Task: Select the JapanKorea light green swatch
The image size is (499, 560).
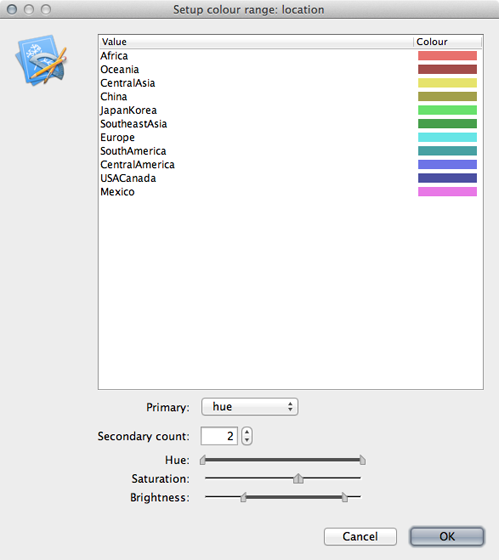Action: tap(447, 110)
